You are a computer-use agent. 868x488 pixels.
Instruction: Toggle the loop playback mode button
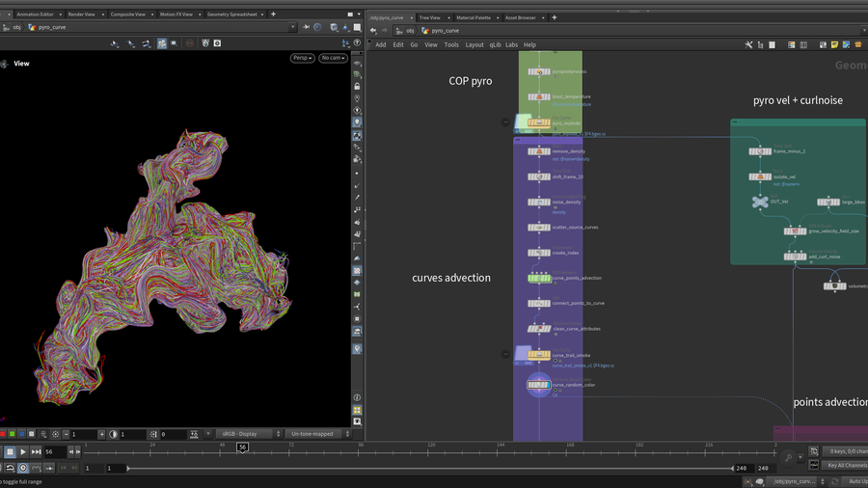coord(10,468)
